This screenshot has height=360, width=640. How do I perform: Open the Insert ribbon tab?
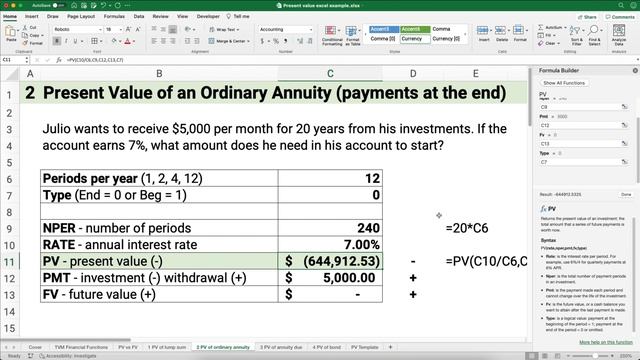[31, 16]
